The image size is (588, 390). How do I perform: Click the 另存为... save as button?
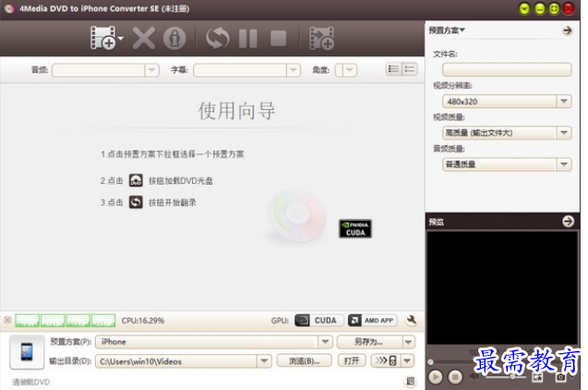[x=369, y=342]
